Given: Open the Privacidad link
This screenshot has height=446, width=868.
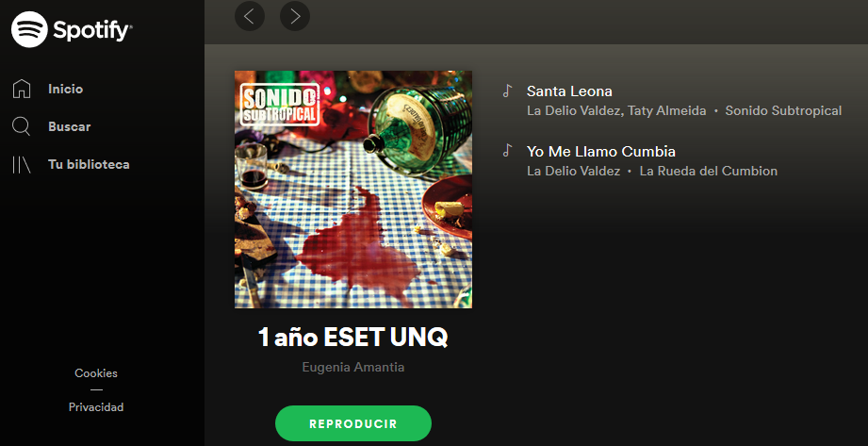Looking at the screenshot, I should 96,407.
